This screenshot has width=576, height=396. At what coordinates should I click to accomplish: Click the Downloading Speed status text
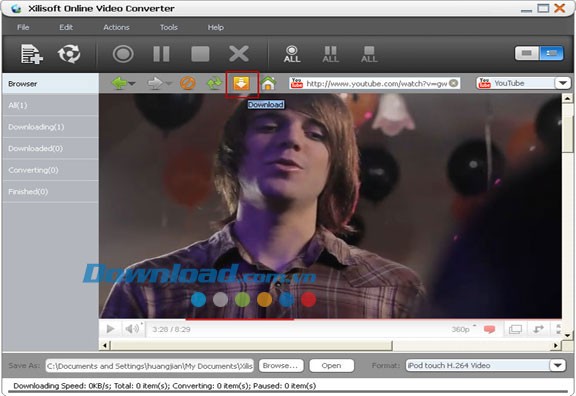165,386
